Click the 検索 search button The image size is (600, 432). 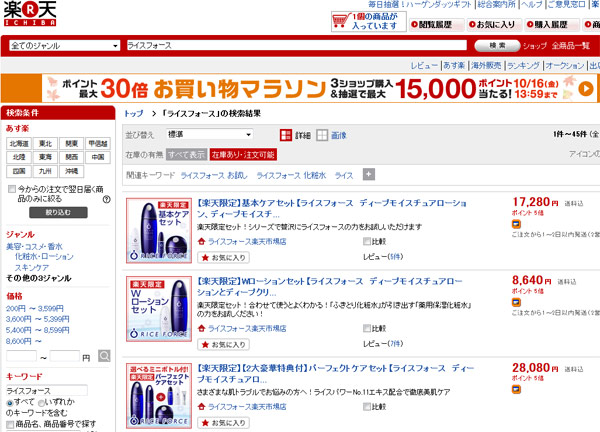coord(497,46)
